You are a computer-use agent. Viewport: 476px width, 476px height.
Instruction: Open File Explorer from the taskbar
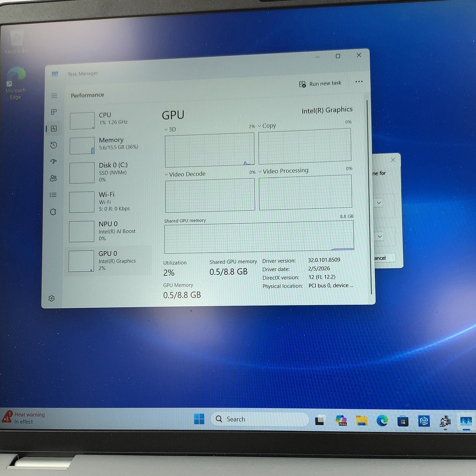pyautogui.click(x=361, y=420)
